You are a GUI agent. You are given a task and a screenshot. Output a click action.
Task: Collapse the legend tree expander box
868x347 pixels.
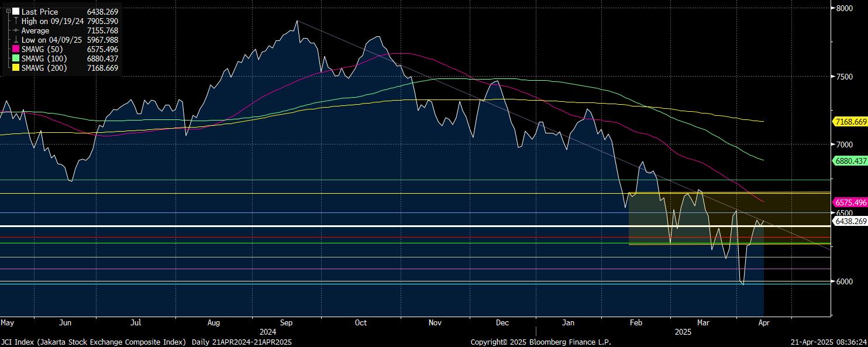pyautogui.click(x=8, y=11)
